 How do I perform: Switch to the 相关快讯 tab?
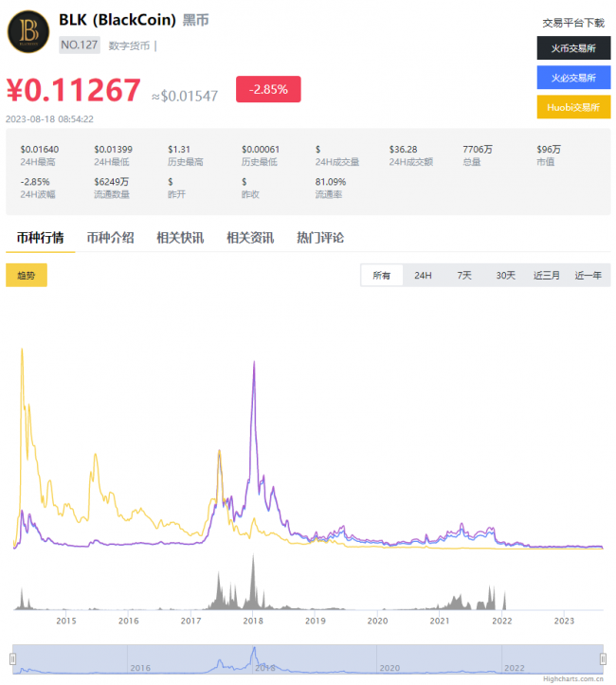tap(180, 238)
